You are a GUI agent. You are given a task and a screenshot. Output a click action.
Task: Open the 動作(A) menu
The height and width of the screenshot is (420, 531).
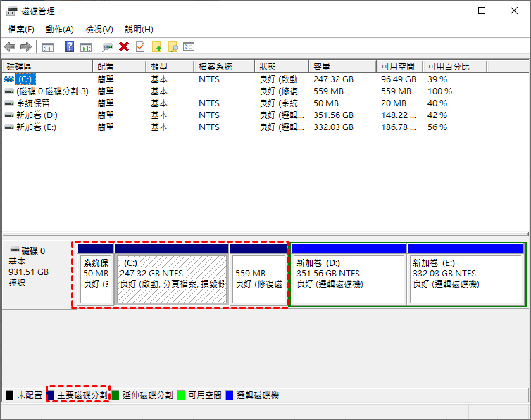[x=60, y=30]
